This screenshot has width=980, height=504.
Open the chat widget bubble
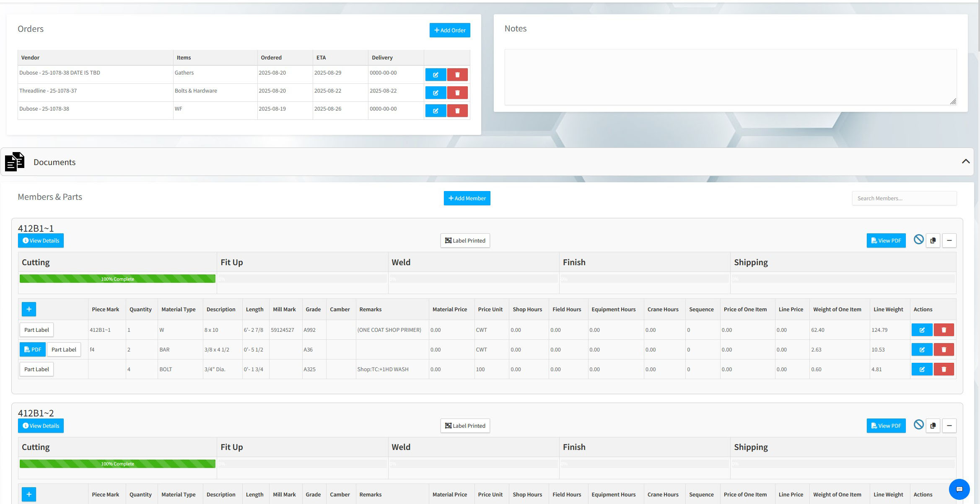959,489
